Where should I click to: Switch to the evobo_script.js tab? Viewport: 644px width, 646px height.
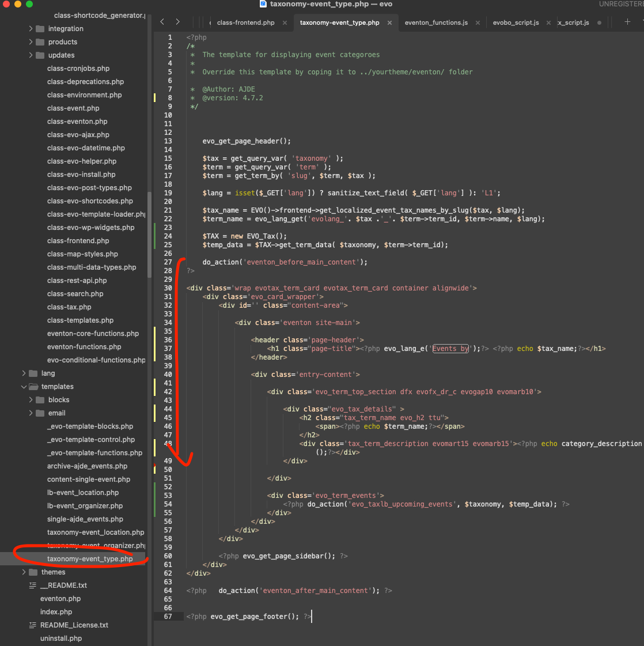(x=516, y=22)
